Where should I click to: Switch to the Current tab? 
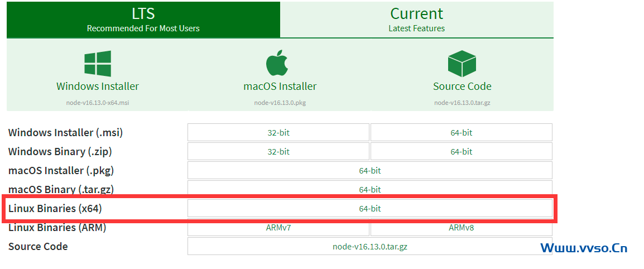pos(416,20)
